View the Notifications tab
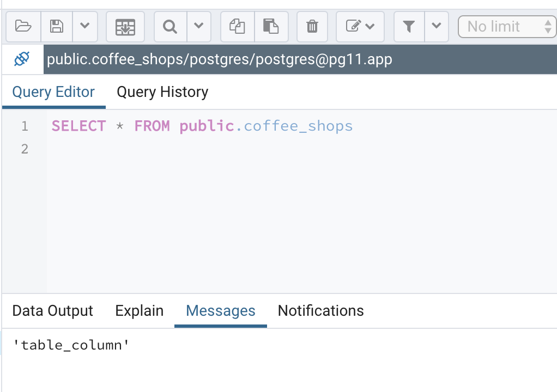 320,310
